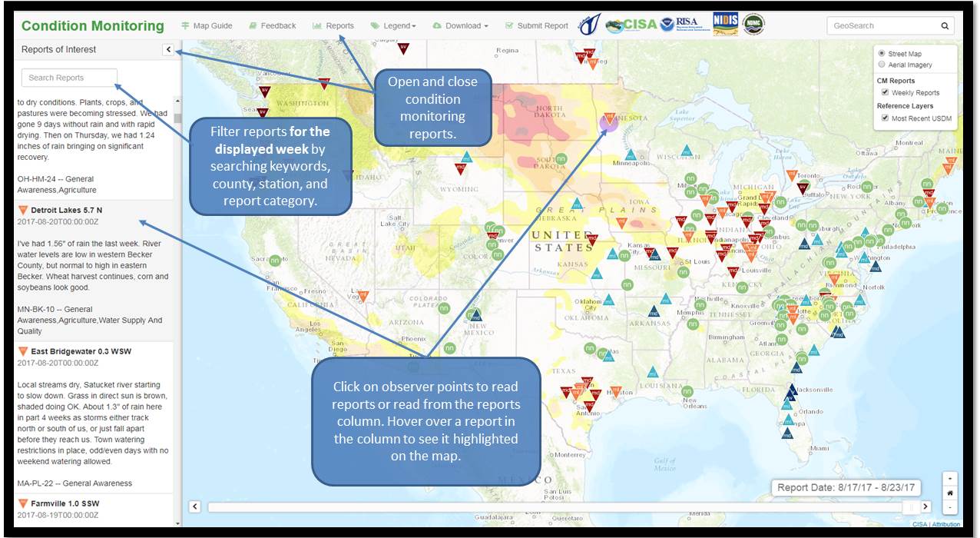Expand the Download dropdown
This screenshot has height=538, width=980.
(x=461, y=25)
